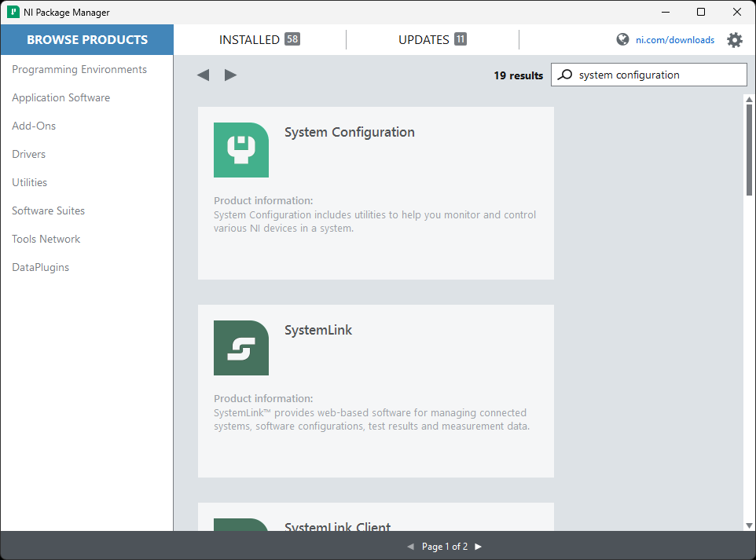756x560 pixels.
Task: Click the scrollbar down arrow
Action: pos(749,525)
